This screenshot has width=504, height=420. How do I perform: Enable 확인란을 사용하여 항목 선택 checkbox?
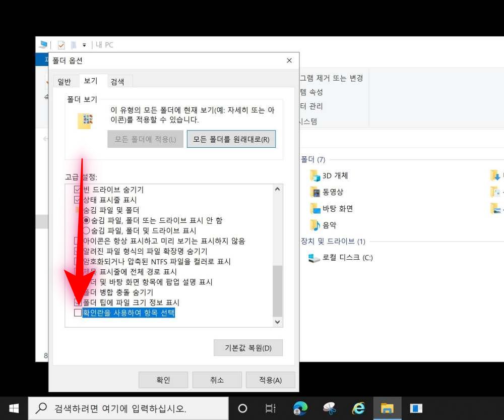pos(78,313)
